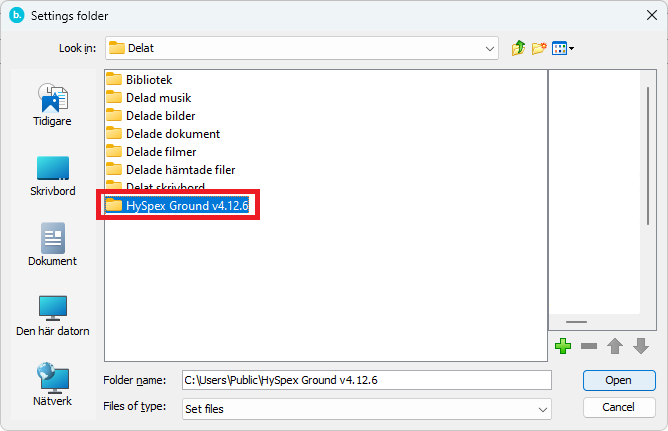
Task: Open the view menu dropdown
Action: tap(563, 48)
